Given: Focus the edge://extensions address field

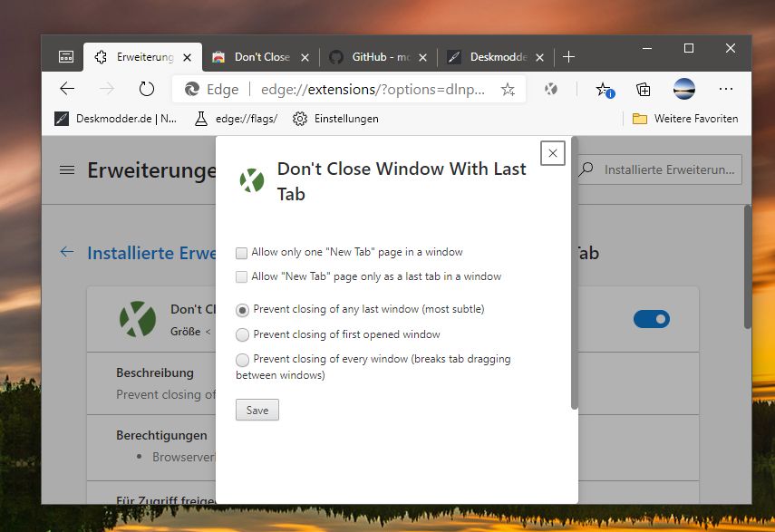Looking at the screenshot, I should [x=373, y=90].
